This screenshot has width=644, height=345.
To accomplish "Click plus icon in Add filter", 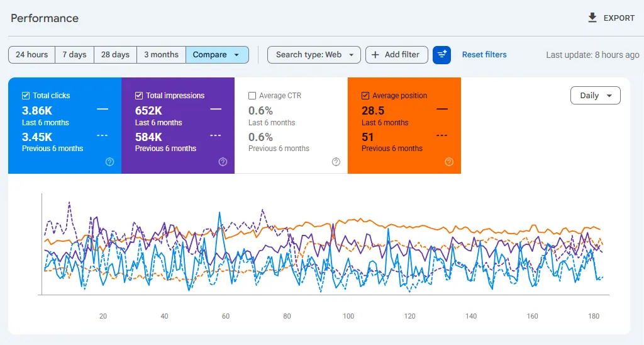I will pyautogui.click(x=375, y=55).
